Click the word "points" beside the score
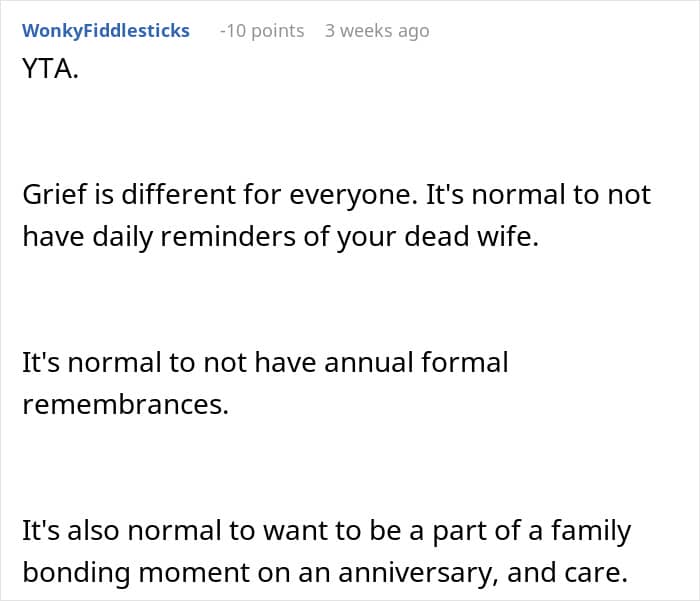700x601 pixels. (278, 31)
